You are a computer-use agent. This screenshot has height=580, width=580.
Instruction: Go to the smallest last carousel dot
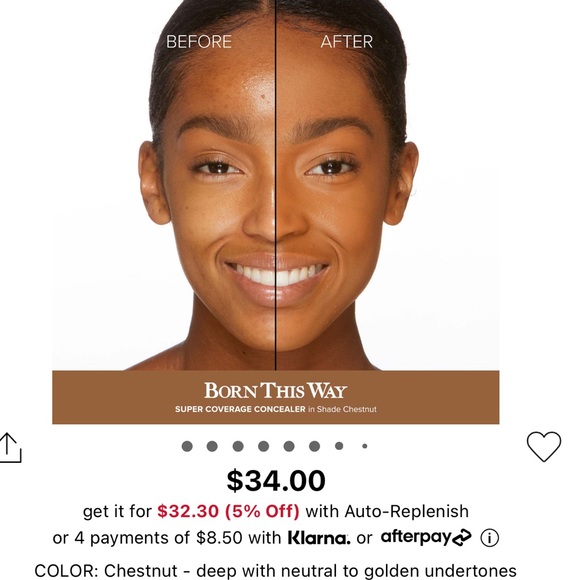pos(365,446)
